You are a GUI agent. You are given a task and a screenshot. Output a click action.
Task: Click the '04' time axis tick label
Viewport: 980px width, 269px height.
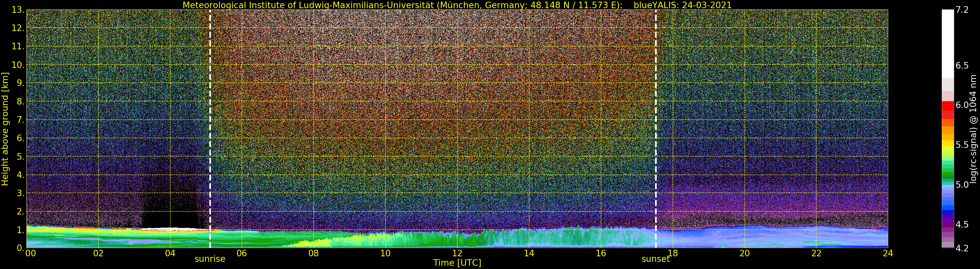coord(170,253)
